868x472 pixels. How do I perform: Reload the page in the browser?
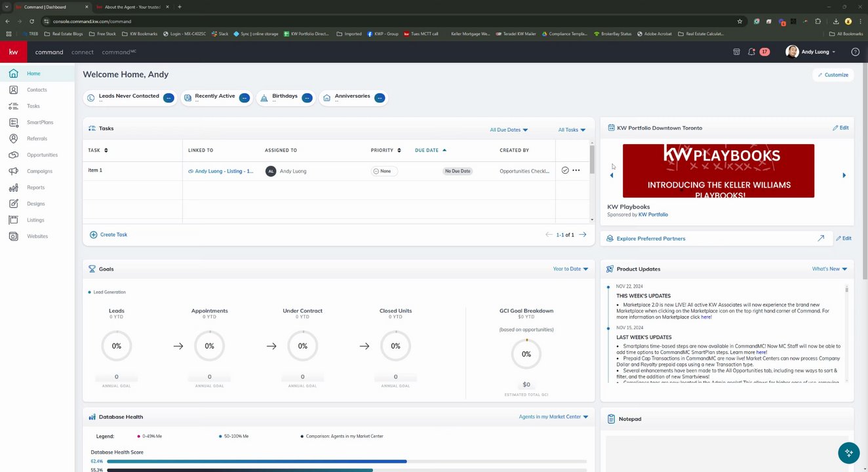coord(31,21)
